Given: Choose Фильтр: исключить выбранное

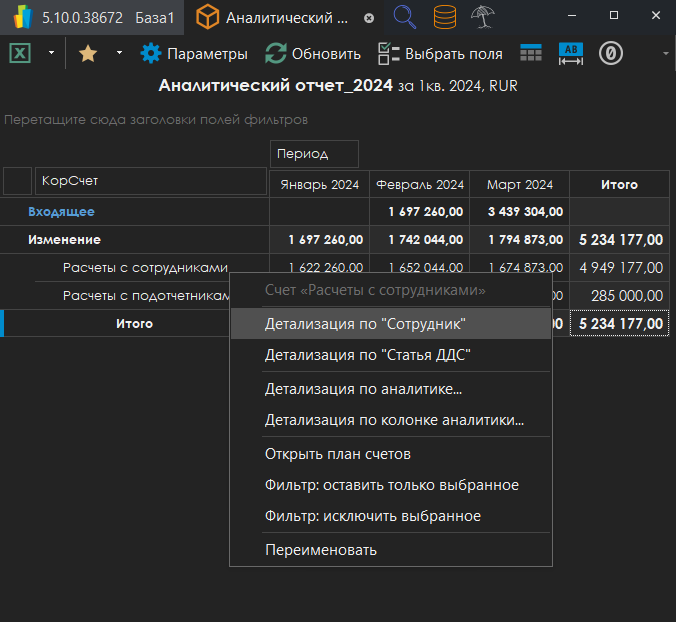Looking at the screenshot, I should [x=373, y=516].
